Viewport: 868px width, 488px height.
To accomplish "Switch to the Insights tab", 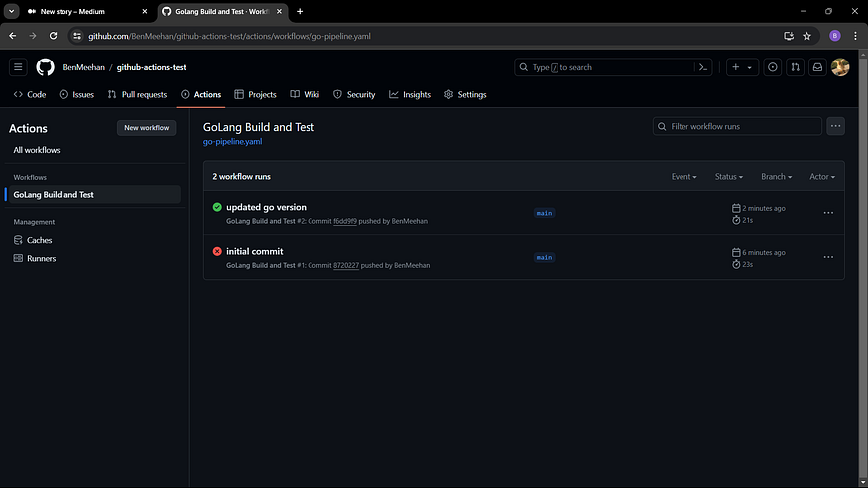I will click(x=410, y=94).
